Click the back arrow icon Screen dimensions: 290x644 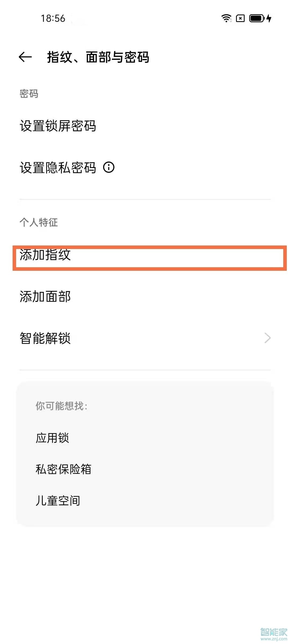[24, 56]
